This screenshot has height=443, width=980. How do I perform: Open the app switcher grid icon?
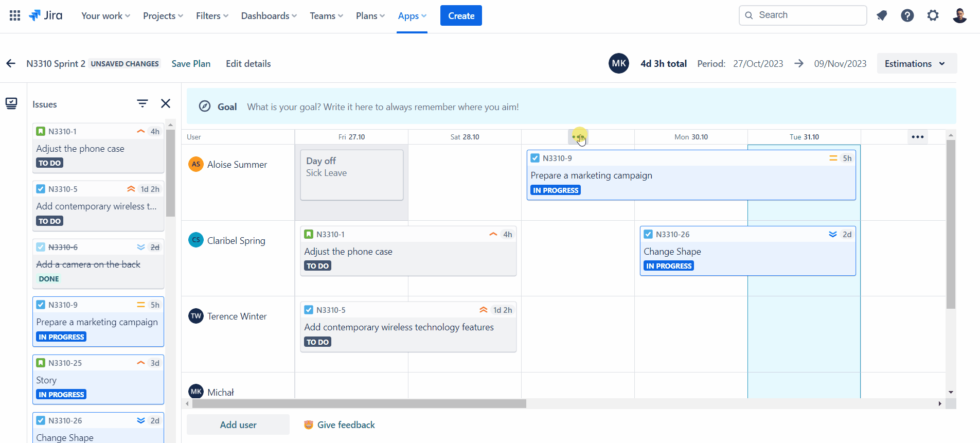coord(15,15)
